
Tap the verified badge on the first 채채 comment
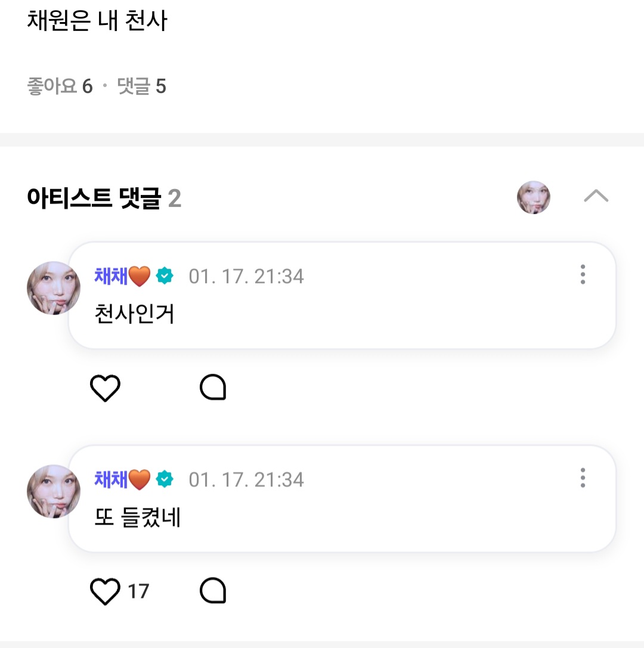coord(165,276)
